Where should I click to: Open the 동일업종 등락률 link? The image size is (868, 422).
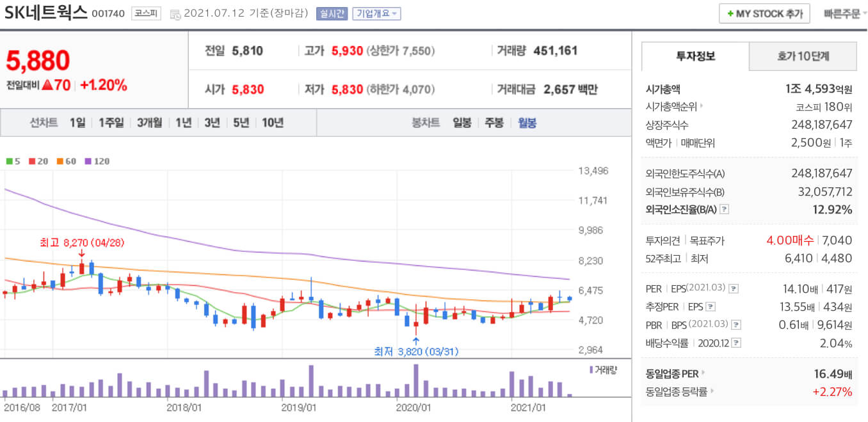coord(680,391)
